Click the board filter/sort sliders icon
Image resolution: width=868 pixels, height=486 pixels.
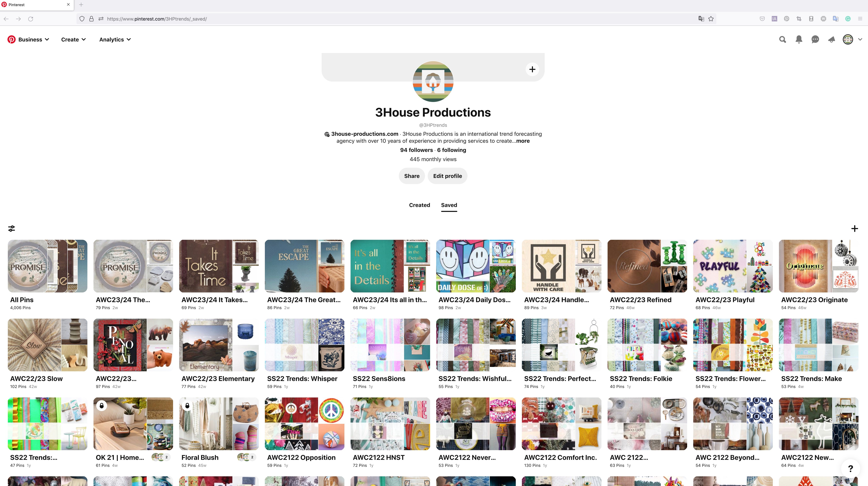(x=11, y=229)
